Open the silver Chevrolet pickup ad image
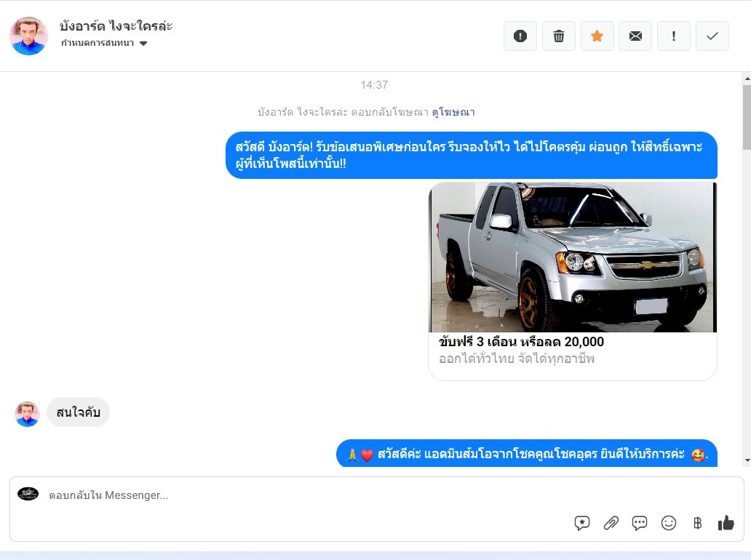The width and height of the screenshot is (751, 560). (573, 257)
